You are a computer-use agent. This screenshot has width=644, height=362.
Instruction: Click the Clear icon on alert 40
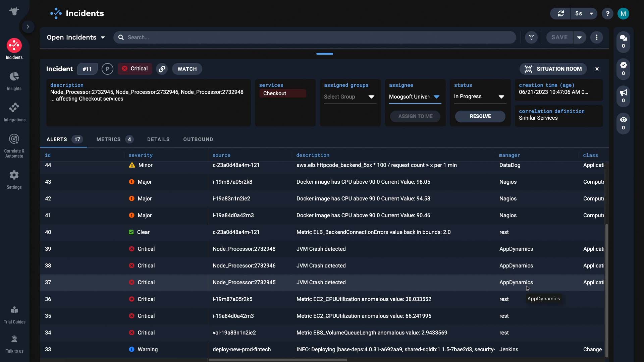point(131,232)
